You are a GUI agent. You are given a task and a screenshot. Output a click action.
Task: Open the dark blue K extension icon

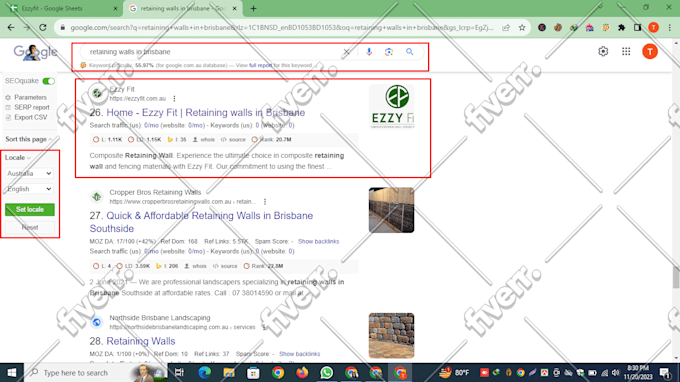click(x=542, y=27)
